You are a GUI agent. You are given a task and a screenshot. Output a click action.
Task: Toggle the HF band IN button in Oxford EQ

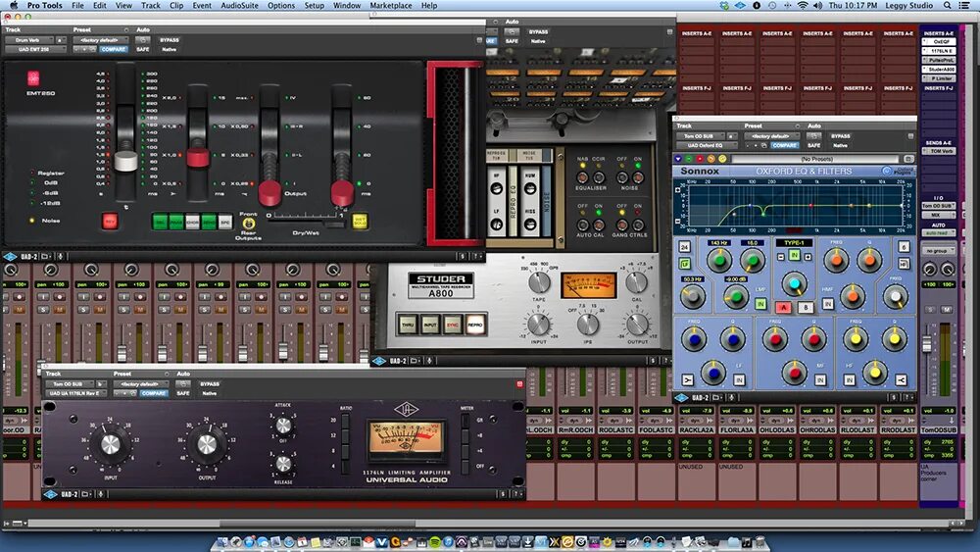click(850, 379)
